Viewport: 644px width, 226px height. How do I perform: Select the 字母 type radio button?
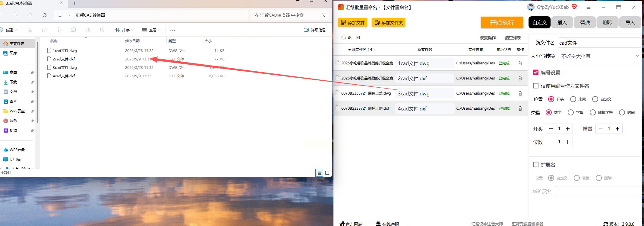tap(571, 112)
